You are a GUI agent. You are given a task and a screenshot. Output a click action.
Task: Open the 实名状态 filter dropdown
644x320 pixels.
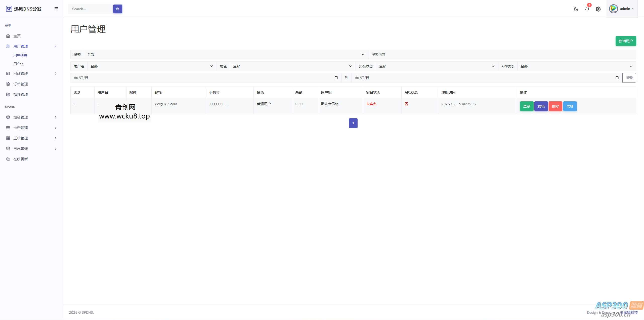pyautogui.click(x=437, y=66)
